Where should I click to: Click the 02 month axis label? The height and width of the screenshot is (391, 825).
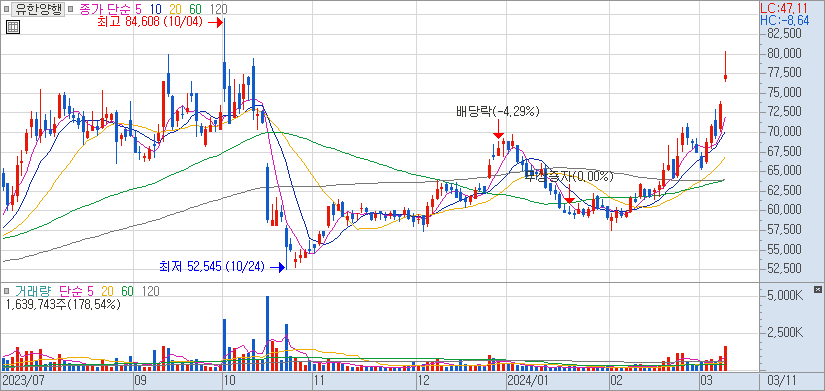point(616,380)
